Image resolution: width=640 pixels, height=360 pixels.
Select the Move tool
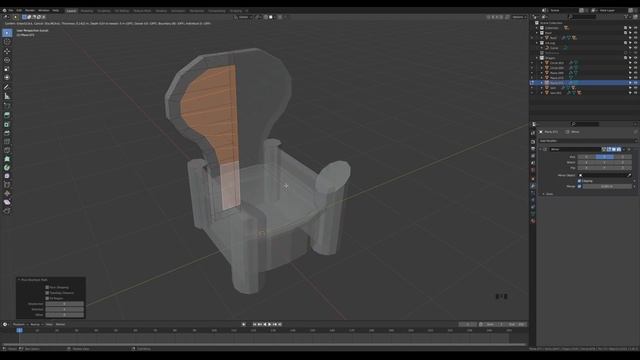(x=7, y=51)
